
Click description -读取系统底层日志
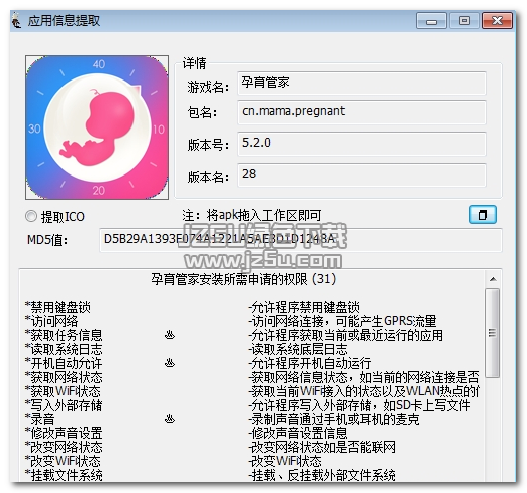(298, 349)
